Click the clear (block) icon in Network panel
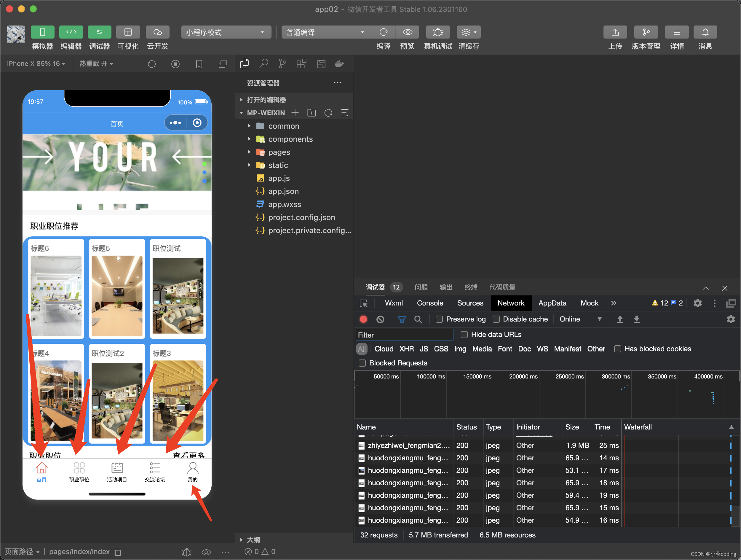 pos(381,319)
